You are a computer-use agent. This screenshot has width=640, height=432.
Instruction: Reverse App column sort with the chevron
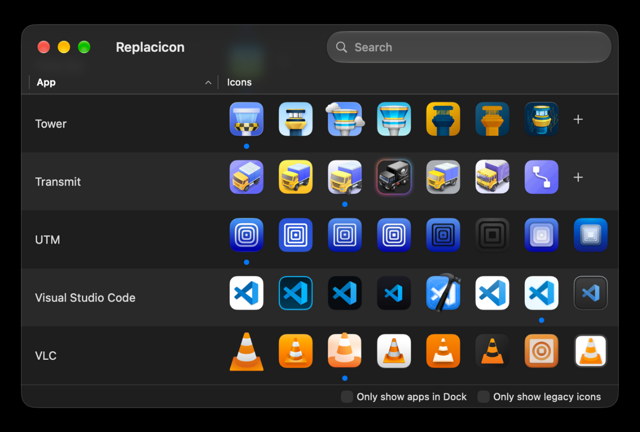coord(208,82)
